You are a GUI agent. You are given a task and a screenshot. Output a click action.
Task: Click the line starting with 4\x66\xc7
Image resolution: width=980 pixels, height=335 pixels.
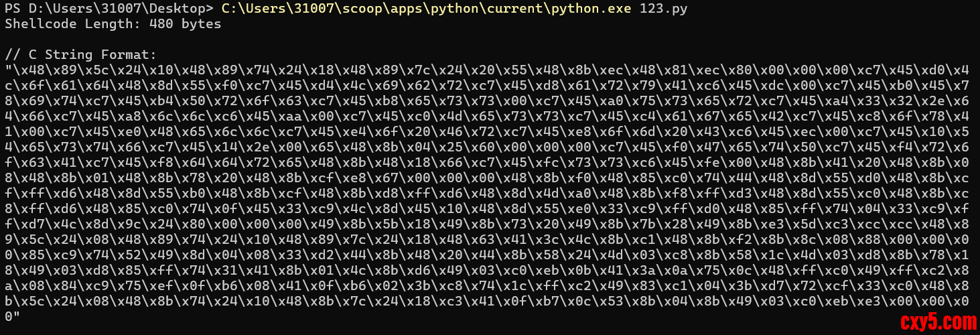490,113
